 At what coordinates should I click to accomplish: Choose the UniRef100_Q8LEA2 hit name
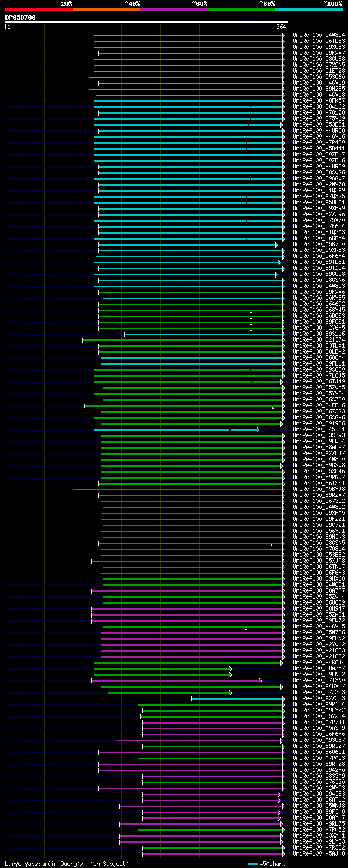319,351
